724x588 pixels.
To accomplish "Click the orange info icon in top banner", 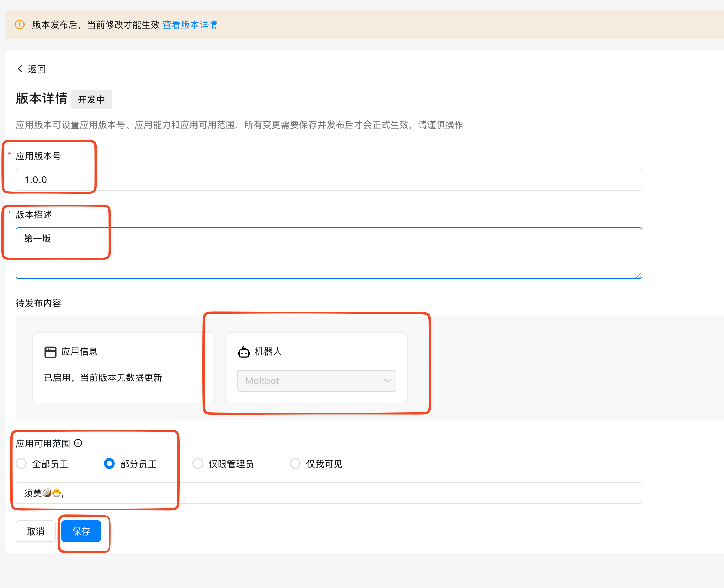I will [19, 24].
